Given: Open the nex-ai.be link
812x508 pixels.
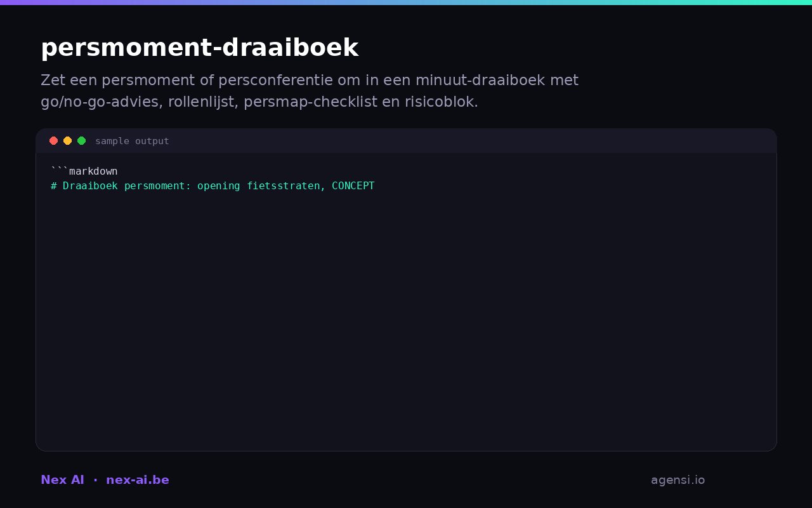Looking at the screenshot, I should [x=138, y=480].
